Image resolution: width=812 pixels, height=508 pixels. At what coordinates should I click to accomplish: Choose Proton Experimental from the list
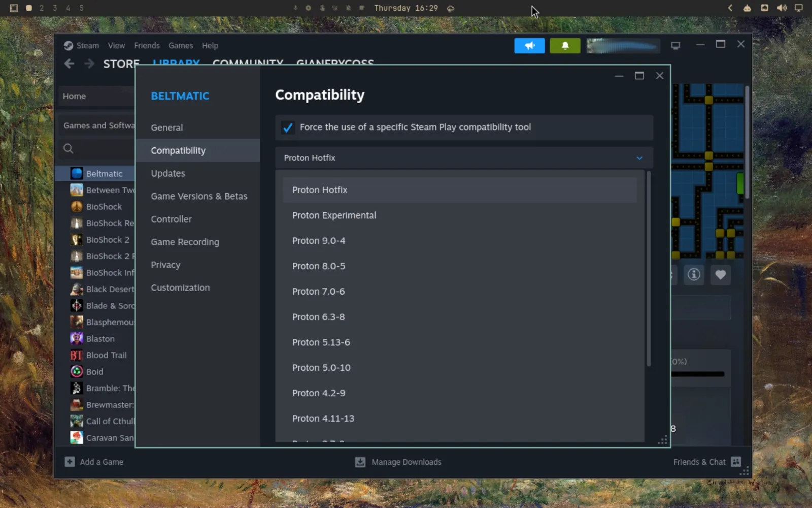[x=460, y=215]
